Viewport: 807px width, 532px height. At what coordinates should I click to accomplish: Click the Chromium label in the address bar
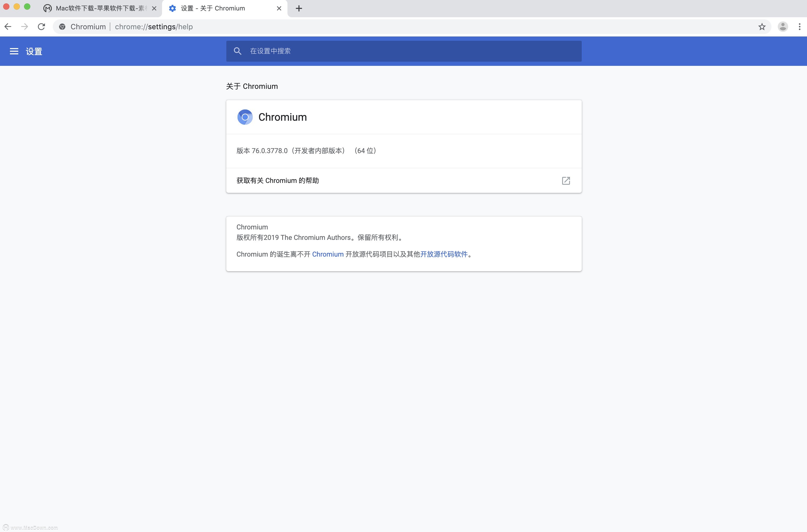coord(88,26)
